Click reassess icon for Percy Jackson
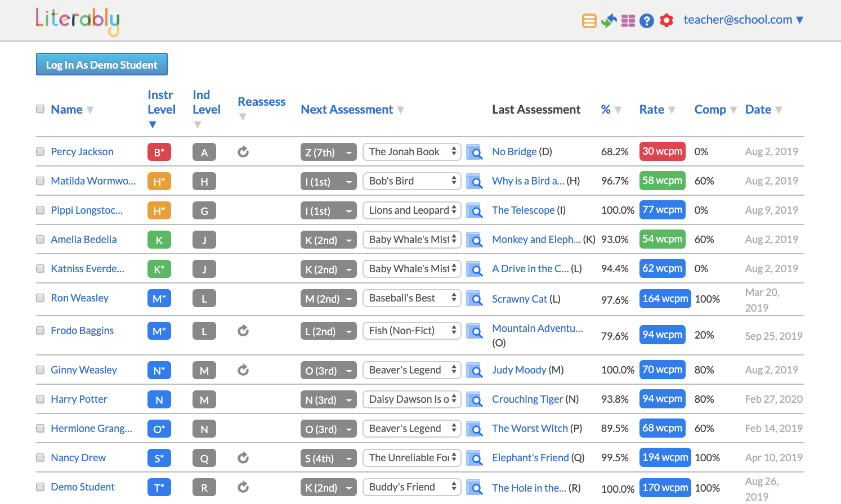Image resolution: width=841 pixels, height=504 pixels. click(x=243, y=152)
